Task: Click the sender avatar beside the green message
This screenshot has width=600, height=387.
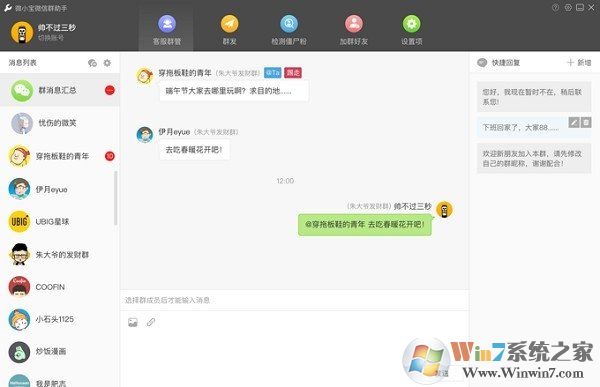Action: click(x=444, y=210)
